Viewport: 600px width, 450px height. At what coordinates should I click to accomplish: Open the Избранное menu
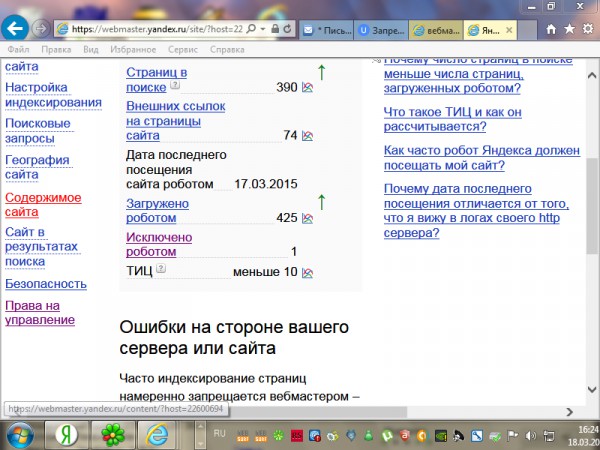pyautogui.click(x=133, y=50)
